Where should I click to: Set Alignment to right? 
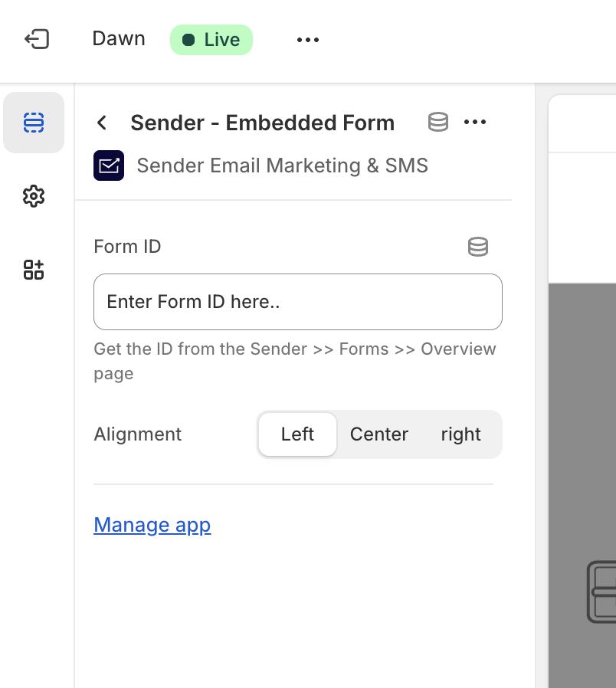click(x=460, y=434)
